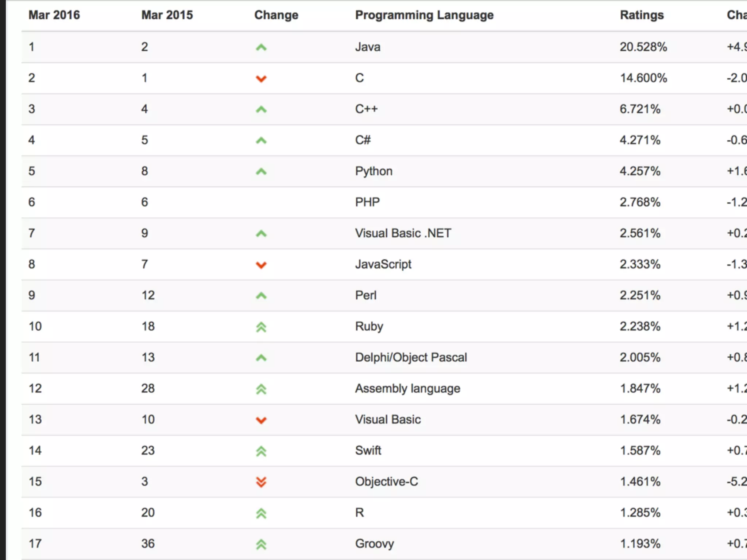Viewport: 747px width, 560px height.
Task: Click Assembly language's double up arrow
Action: pyautogui.click(x=261, y=389)
